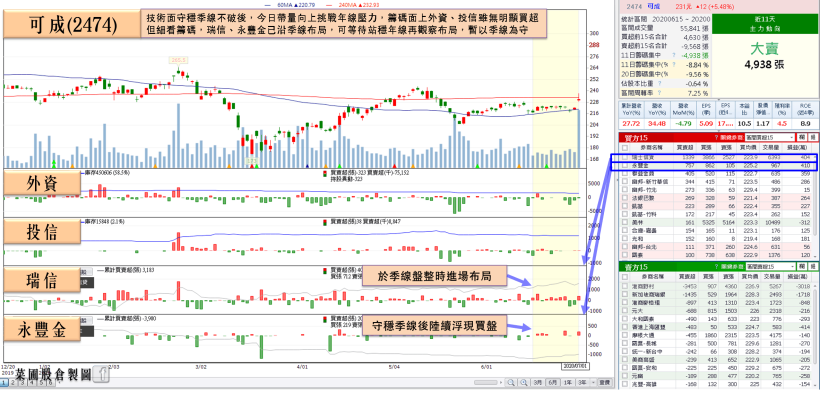820x393 pixels.
Task: Click the 大賣 4,938 張 indicator
Action: 764,55
